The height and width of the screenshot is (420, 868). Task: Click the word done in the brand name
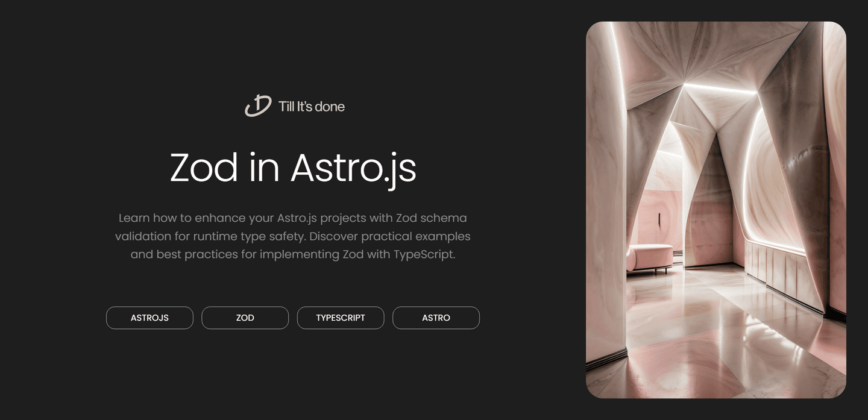329,107
